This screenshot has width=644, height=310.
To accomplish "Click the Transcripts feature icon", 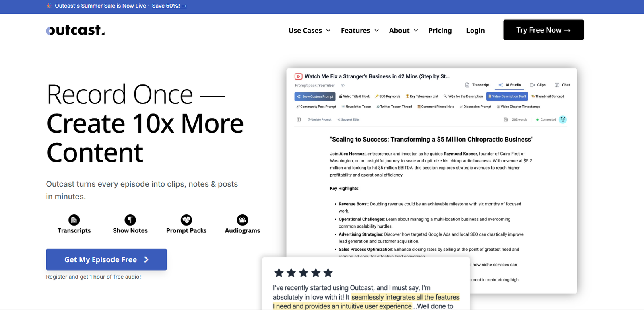I will coord(74,220).
